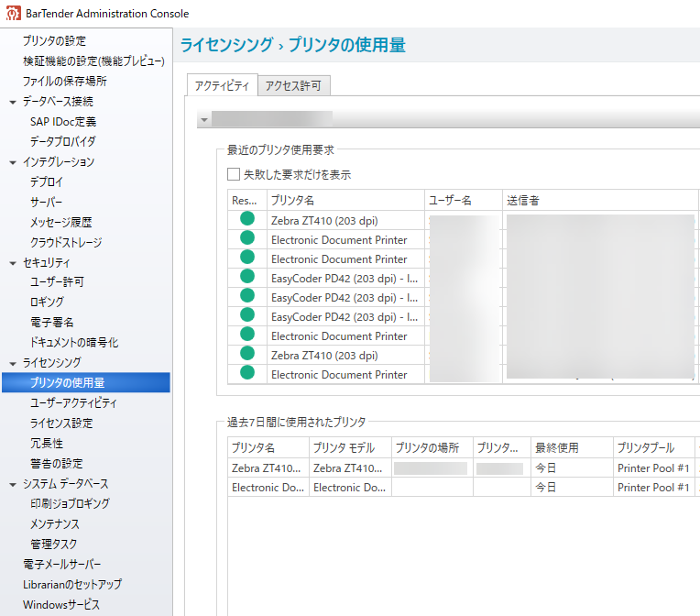Open 印刷ジョブロギング item
Viewport: 700px width, 616px height.
pyautogui.click(x=70, y=503)
